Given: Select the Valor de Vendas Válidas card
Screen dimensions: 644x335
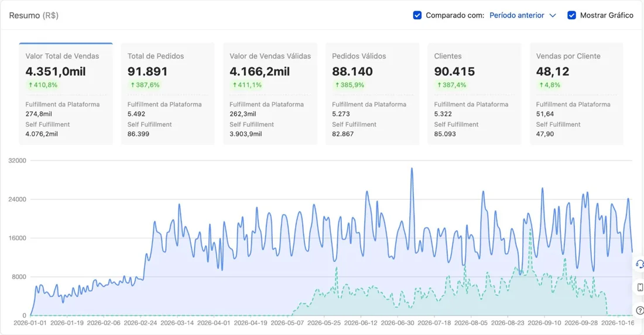Looking at the screenshot, I should pyautogui.click(x=270, y=94).
